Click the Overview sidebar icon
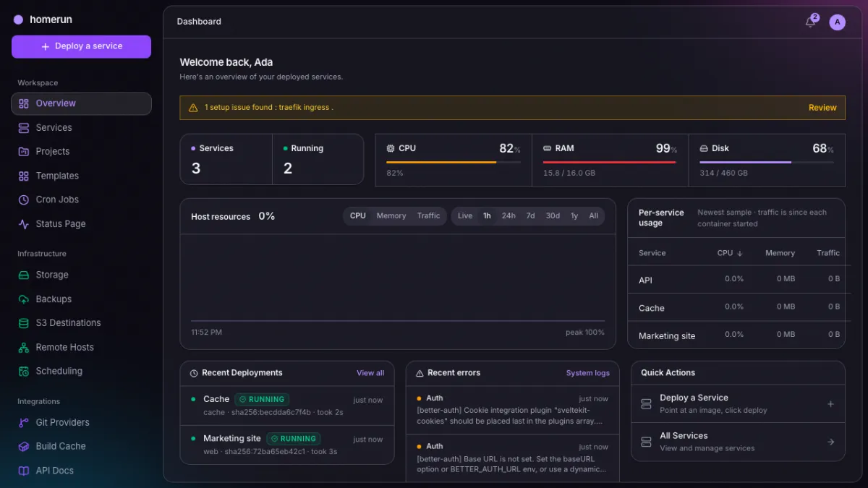Screen dimensions: 868x488 (x=24, y=103)
